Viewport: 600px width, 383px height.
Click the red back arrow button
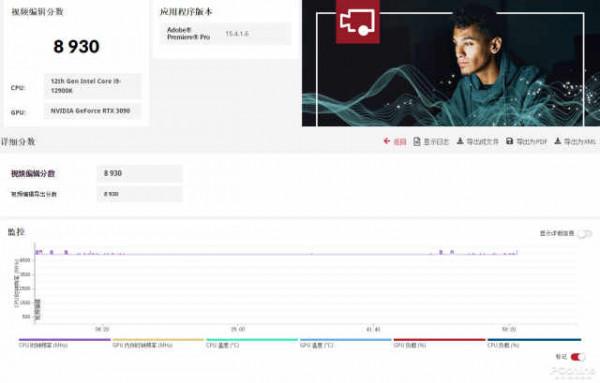(395, 142)
